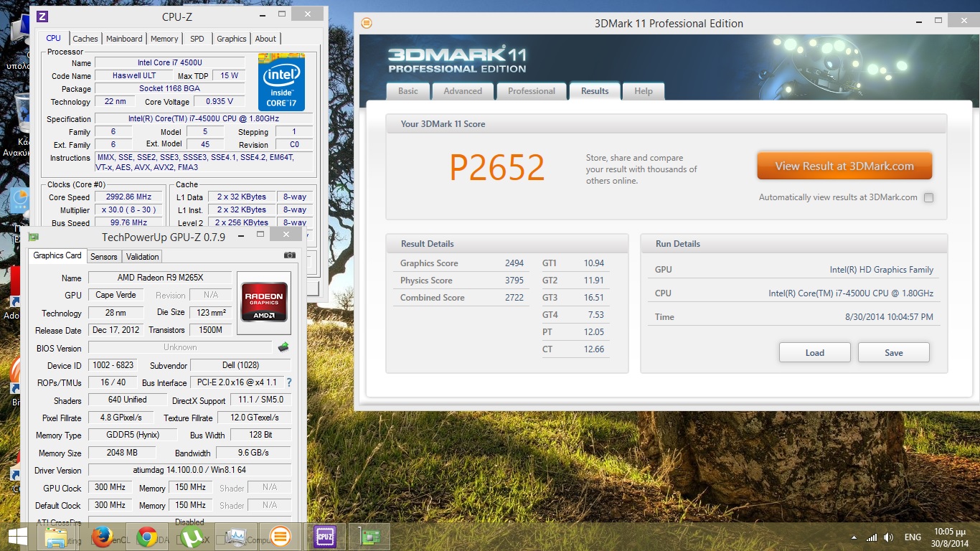The image size is (980, 551).
Task: Click View Result at 3DMark.com button
Action: pos(844,166)
